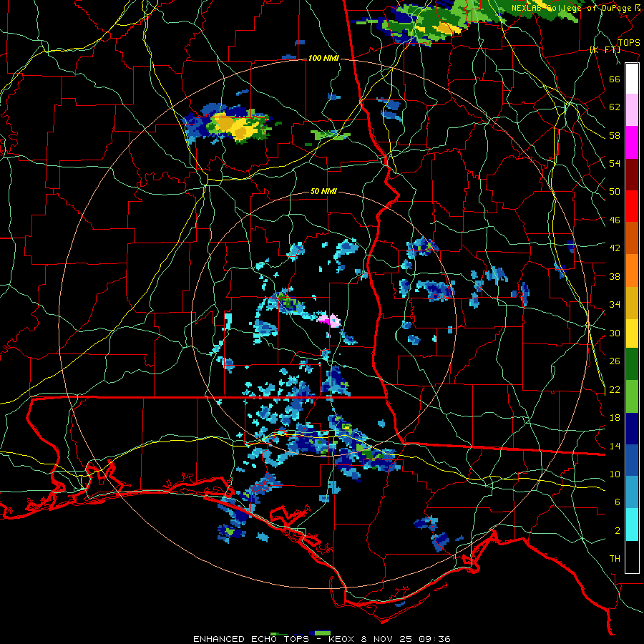Click the legend value "62"
The image size is (644, 644).
[x=615, y=107]
